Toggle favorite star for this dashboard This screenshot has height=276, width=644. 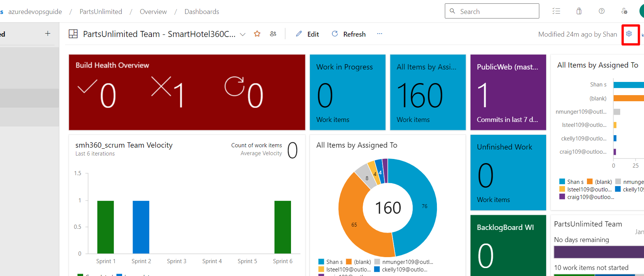257,34
